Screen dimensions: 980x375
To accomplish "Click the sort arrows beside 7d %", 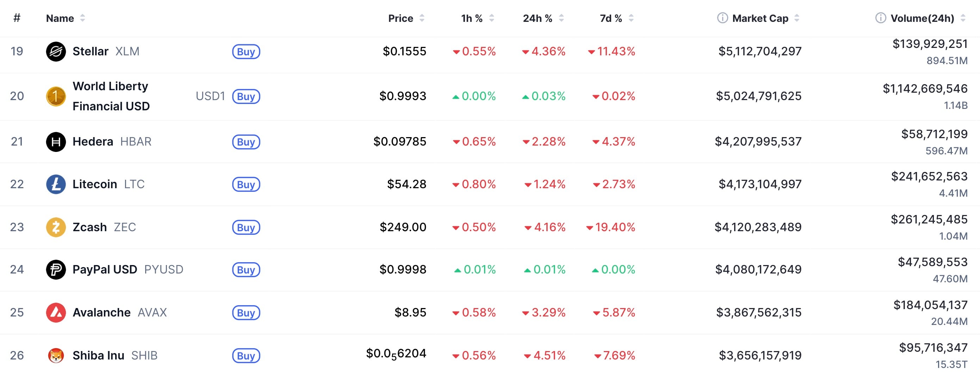I will pyautogui.click(x=631, y=18).
